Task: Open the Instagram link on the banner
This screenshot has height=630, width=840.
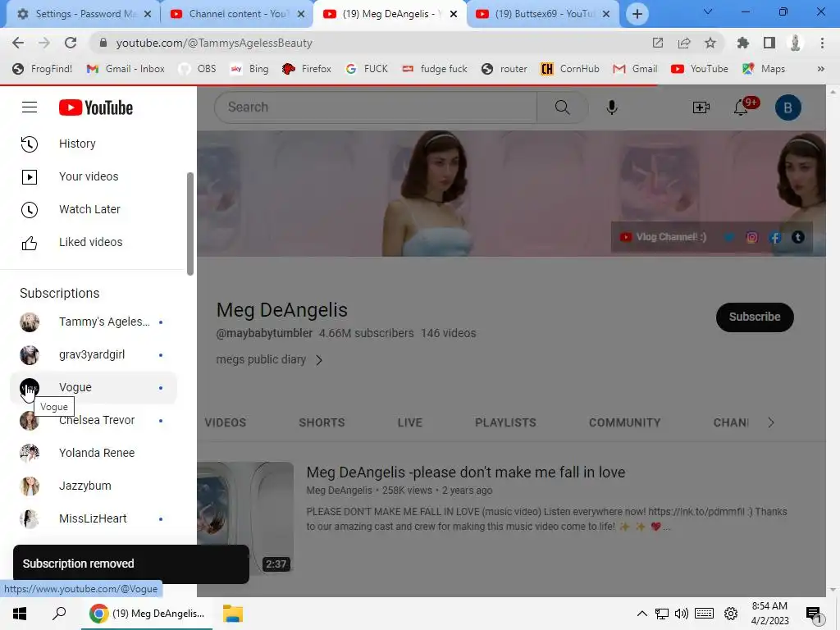Action: point(751,237)
